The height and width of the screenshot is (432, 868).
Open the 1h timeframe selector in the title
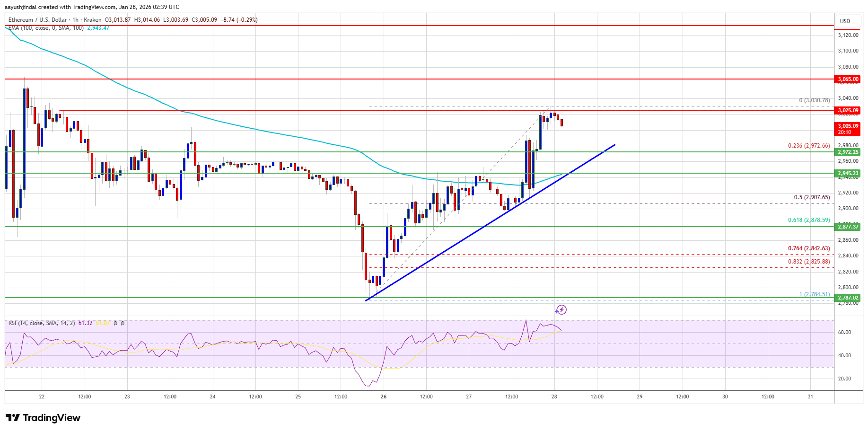click(74, 20)
